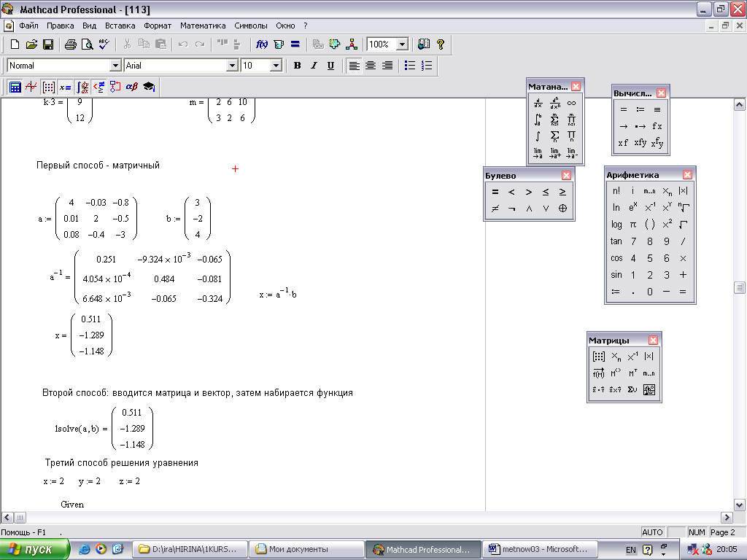Toggle Bold formatting

298,66
